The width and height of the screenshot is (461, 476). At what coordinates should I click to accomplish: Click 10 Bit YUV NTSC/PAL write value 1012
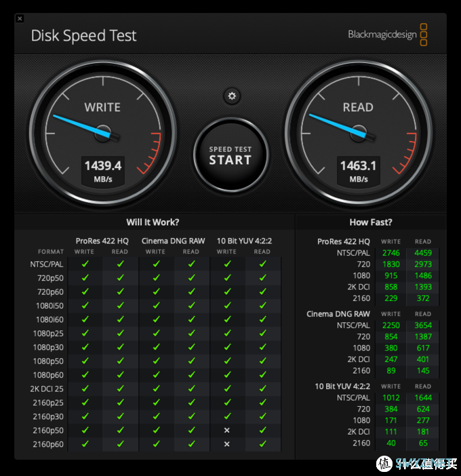[x=391, y=397]
